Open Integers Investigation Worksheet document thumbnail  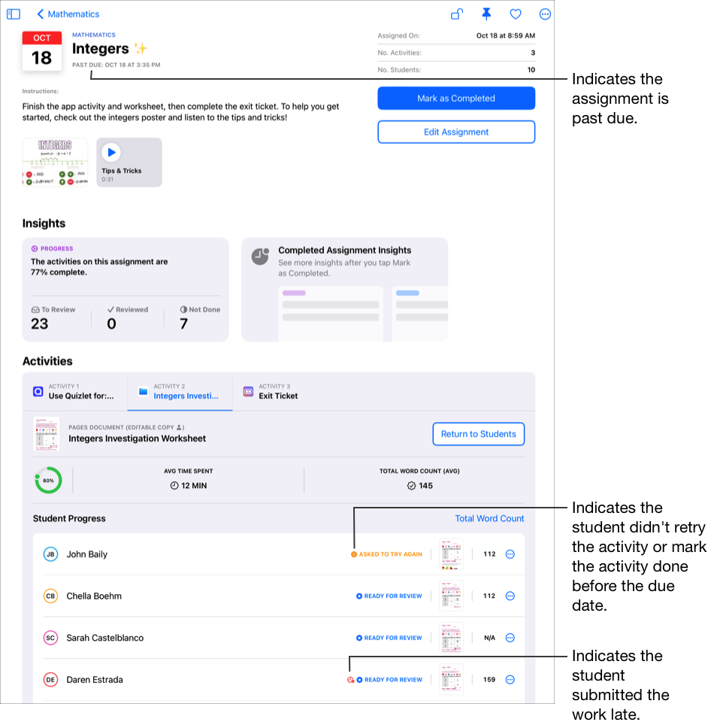pyautogui.click(x=47, y=434)
